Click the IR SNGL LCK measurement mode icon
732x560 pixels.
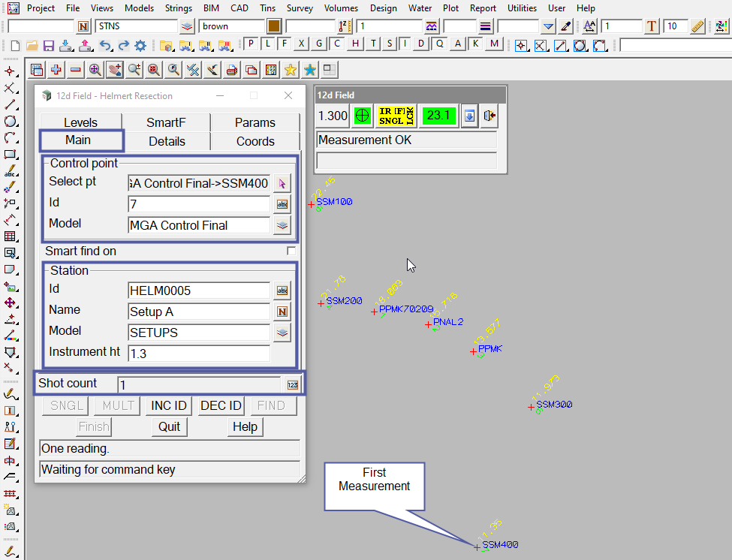[396, 116]
